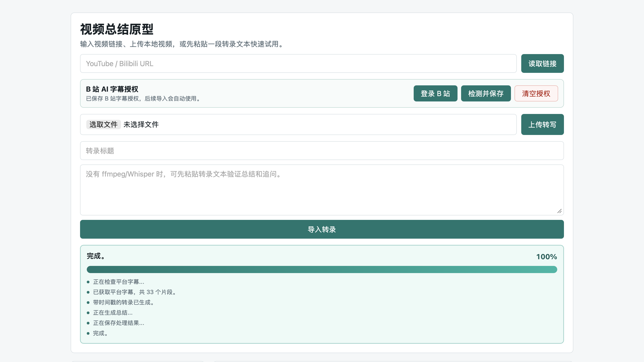Click the 100% progress value
This screenshot has width=644, height=362.
(546, 257)
